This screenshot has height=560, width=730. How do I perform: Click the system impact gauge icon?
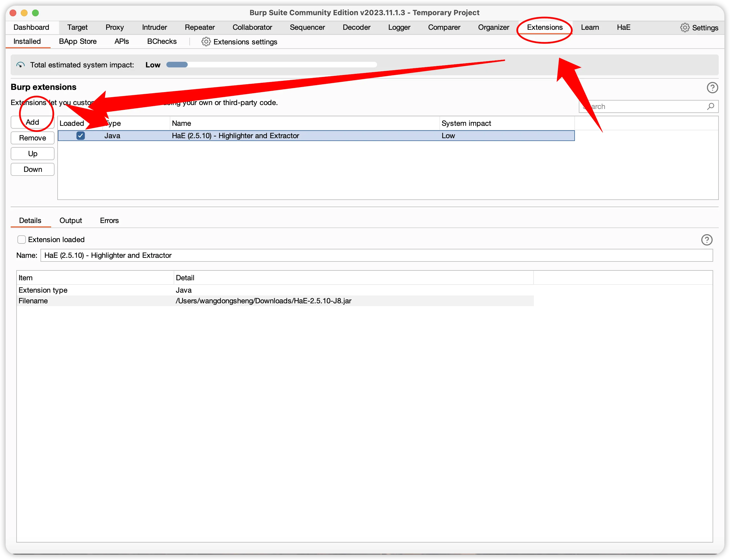click(20, 65)
